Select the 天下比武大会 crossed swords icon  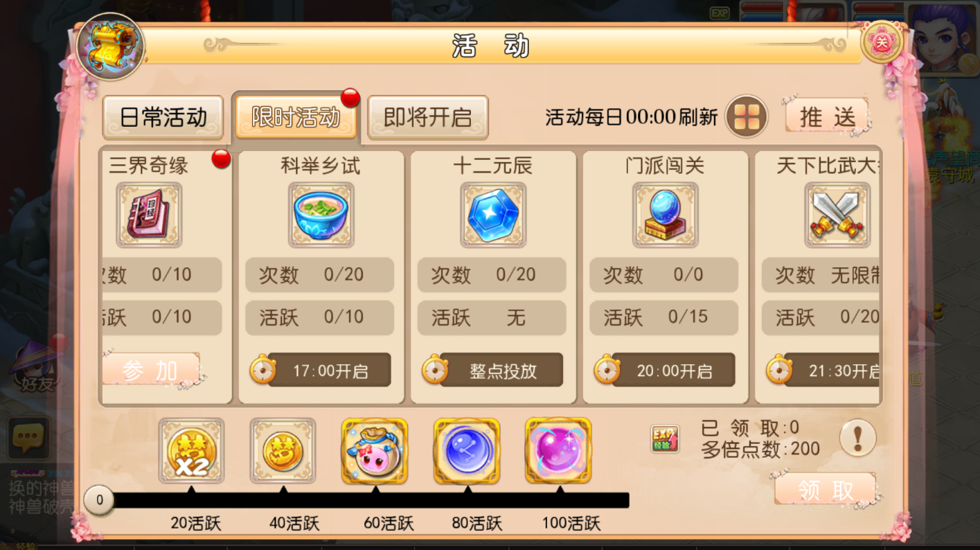(x=837, y=215)
